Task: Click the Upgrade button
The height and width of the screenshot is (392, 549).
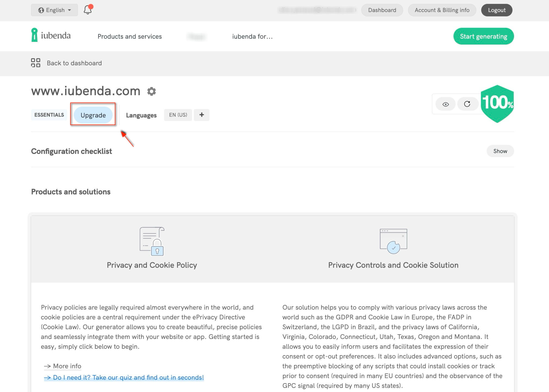Action: 93,115
